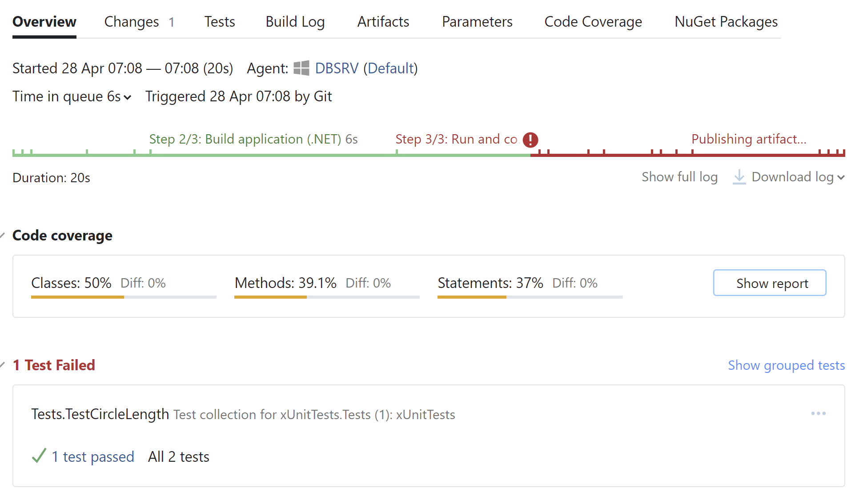Click the Code Coverage section collapse icon
Viewport: 863px width, 504px height.
(3, 235)
